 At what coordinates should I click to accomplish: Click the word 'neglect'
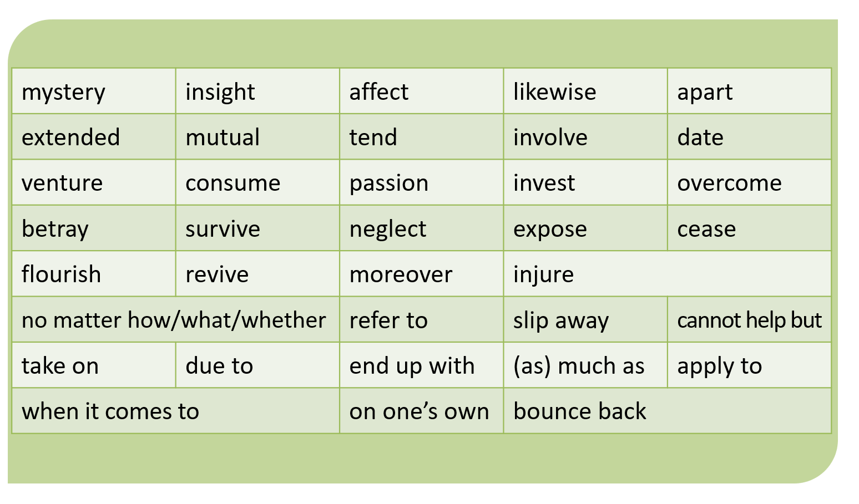pos(388,229)
